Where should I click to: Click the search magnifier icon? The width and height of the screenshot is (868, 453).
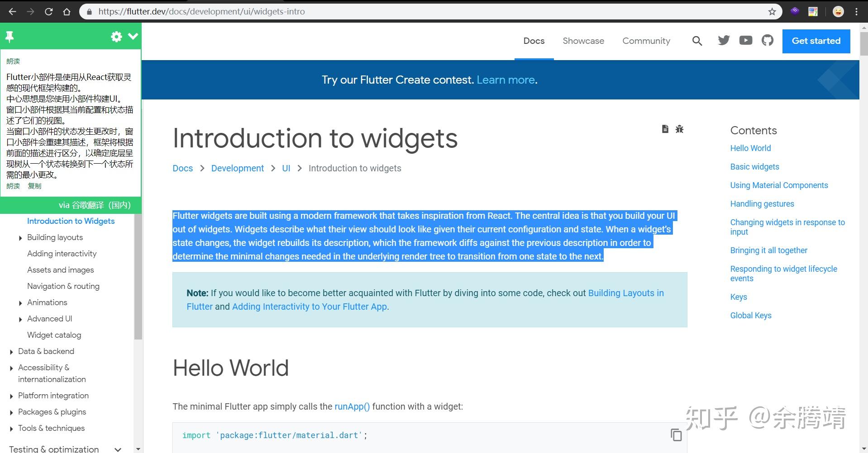(x=697, y=41)
